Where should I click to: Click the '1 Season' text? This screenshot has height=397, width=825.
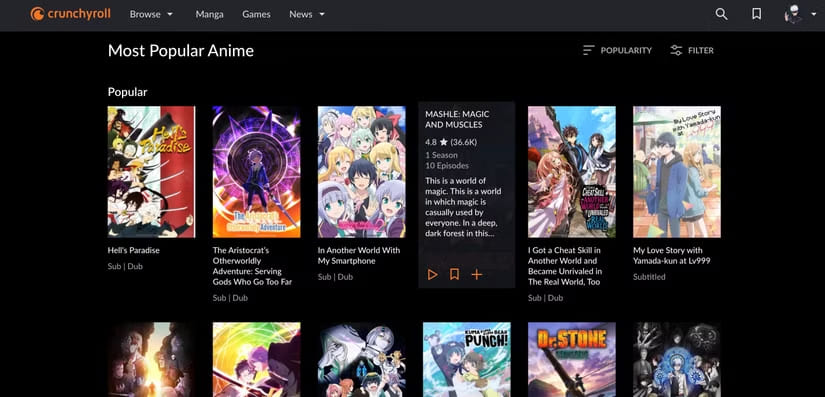point(441,155)
